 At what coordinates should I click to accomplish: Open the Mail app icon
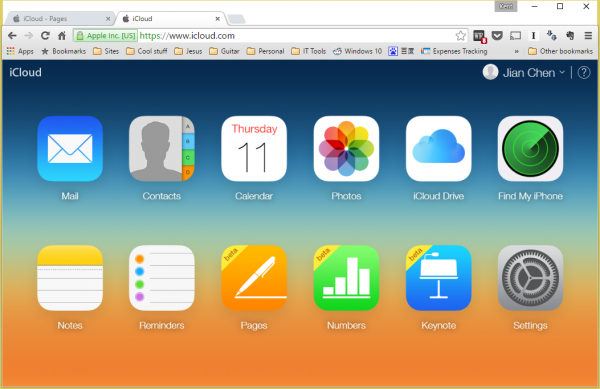pyautogui.click(x=70, y=148)
